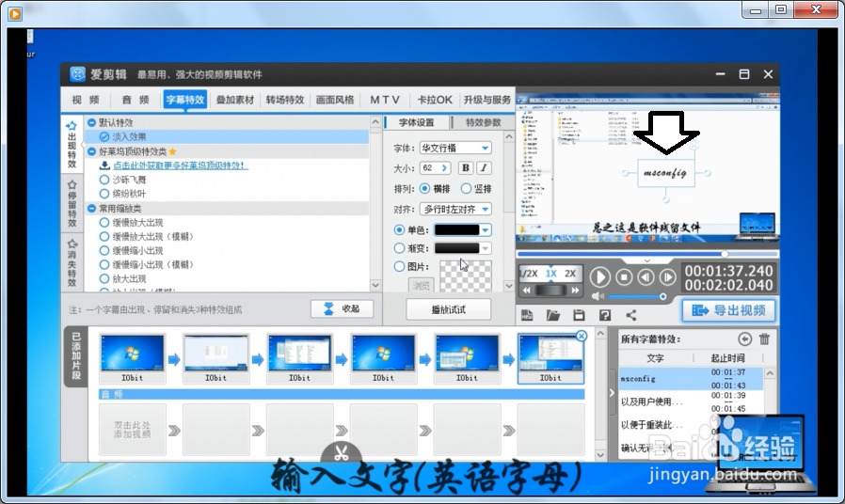This screenshot has height=504, width=845.
Task: Open the 单色 color dropdown arrow
Action: click(x=486, y=230)
